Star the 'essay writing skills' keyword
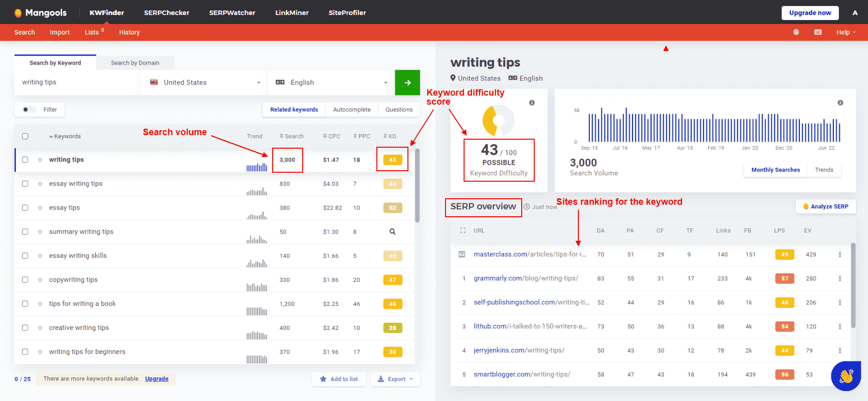Image resolution: width=868 pixels, height=401 pixels. [x=40, y=256]
